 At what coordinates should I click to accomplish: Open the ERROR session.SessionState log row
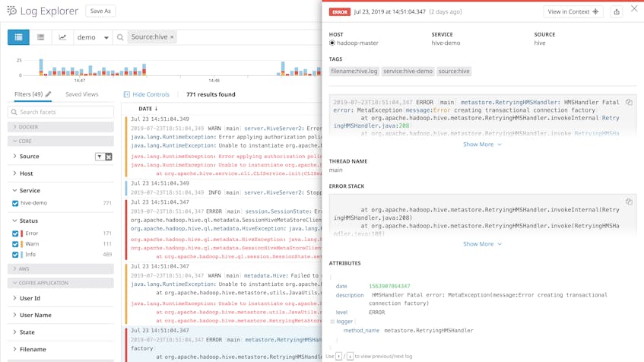point(224,229)
